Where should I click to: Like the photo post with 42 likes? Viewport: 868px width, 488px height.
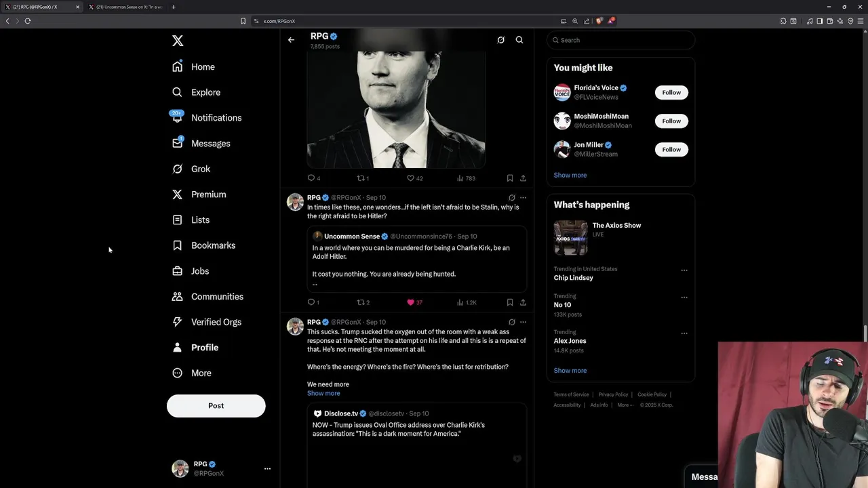[x=414, y=178]
